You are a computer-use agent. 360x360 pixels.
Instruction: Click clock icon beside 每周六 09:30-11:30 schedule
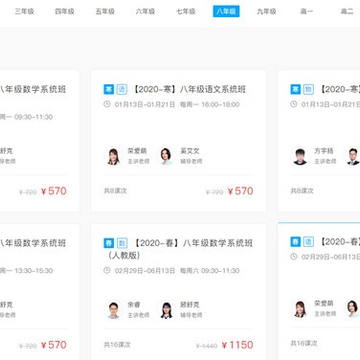pyautogui.click(x=107, y=270)
